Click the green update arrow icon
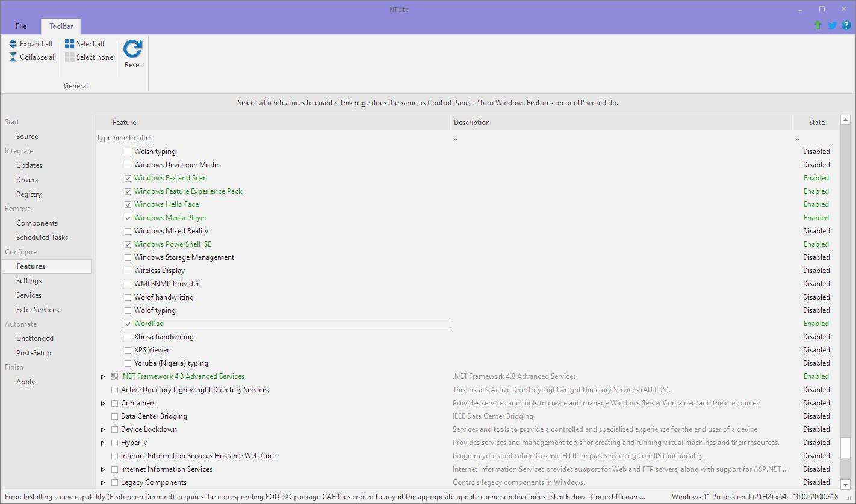 pyautogui.click(x=817, y=25)
